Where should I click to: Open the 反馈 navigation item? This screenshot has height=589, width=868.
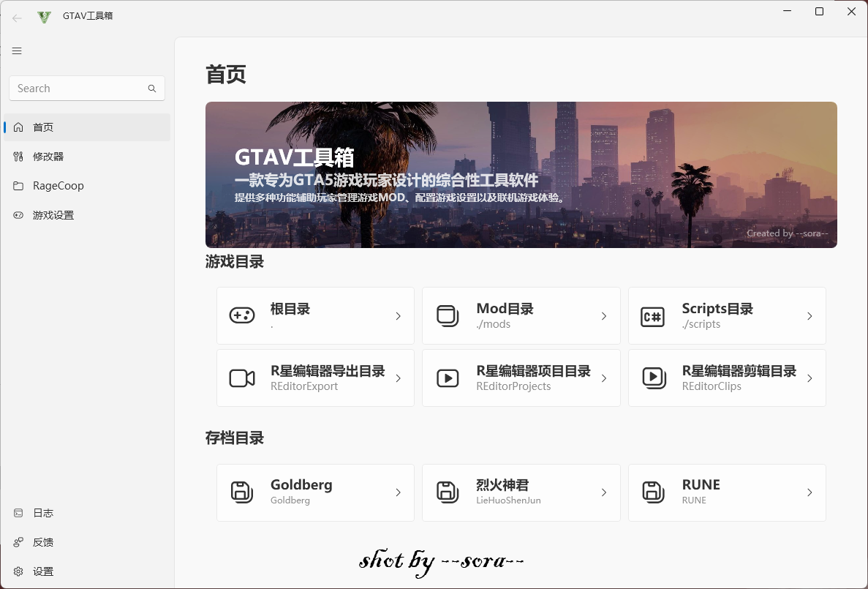point(87,542)
